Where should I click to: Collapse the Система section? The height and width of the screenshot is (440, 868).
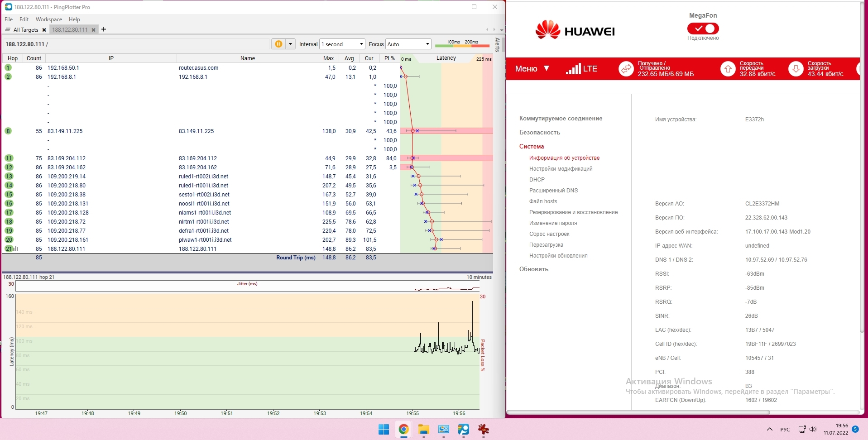click(x=532, y=147)
